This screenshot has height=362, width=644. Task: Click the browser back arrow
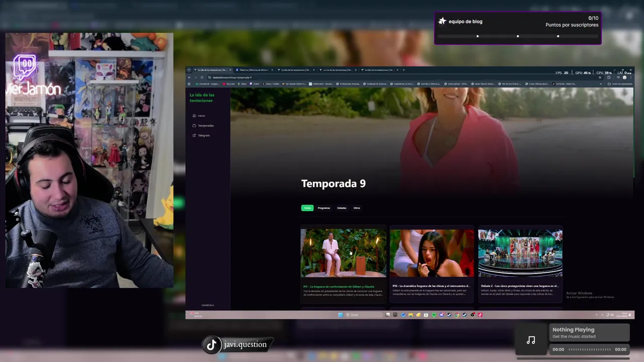(190, 77)
